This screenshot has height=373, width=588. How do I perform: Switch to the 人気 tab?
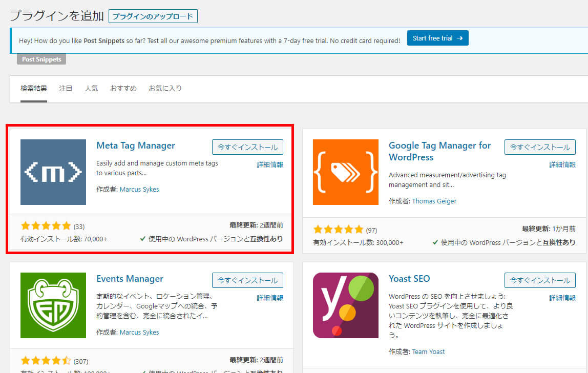coord(91,88)
